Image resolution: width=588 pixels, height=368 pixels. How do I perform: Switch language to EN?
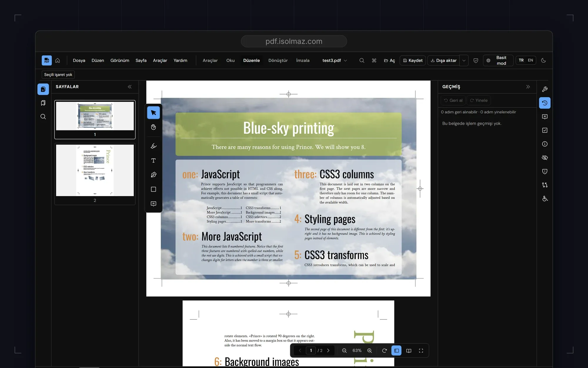point(530,60)
